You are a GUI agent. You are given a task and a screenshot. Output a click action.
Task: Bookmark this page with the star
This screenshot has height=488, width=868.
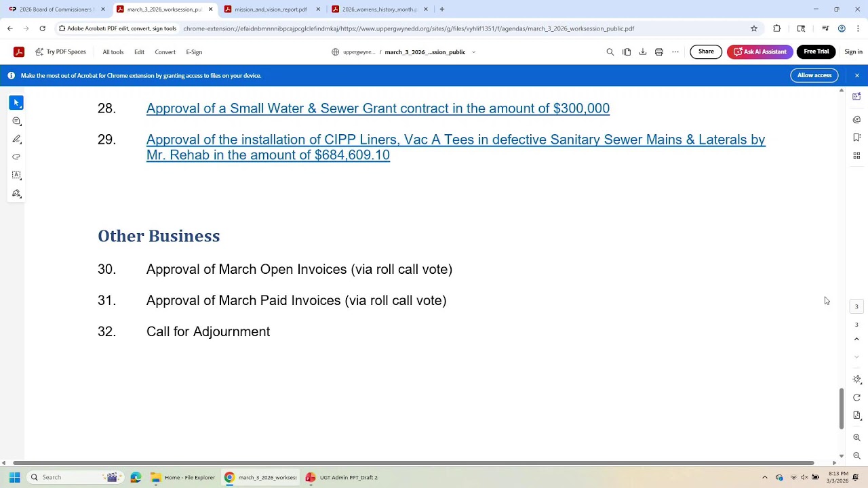click(x=753, y=28)
